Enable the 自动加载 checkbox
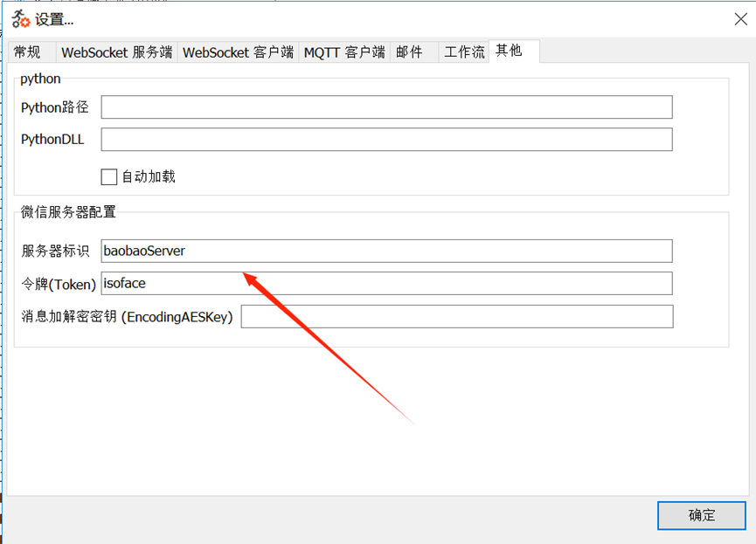 click(109, 177)
